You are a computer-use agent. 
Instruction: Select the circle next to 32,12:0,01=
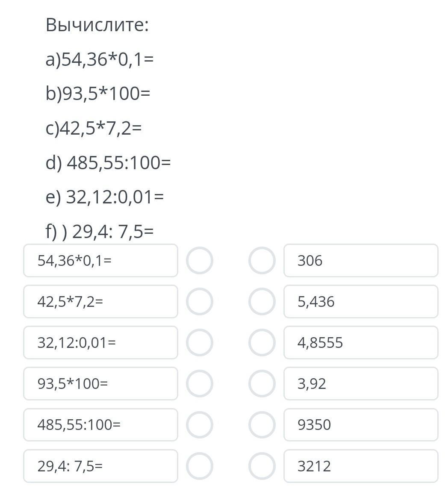[x=200, y=343]
